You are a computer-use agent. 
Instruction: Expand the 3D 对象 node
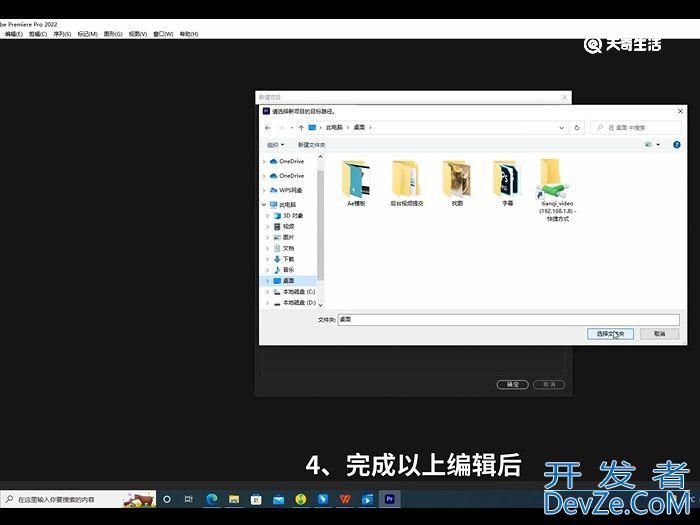[268, 216]
